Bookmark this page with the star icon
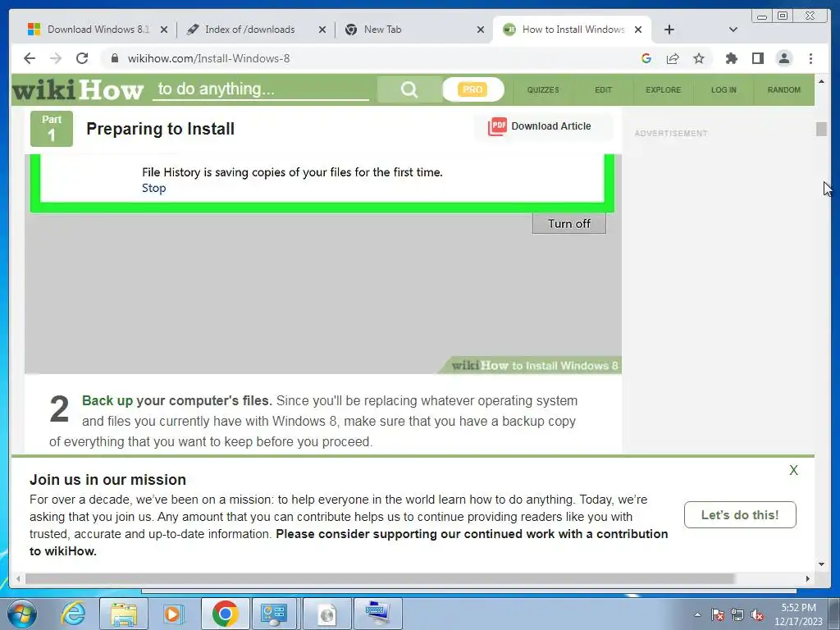The width and height of the screenshot is (840, 630). (x=699, y=58)
